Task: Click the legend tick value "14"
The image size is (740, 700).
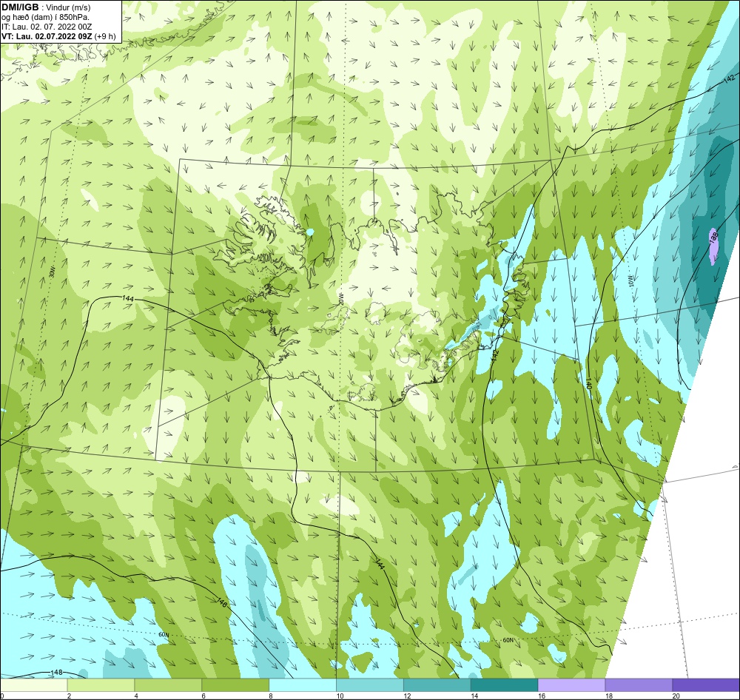Action: [x=474, y=696]
